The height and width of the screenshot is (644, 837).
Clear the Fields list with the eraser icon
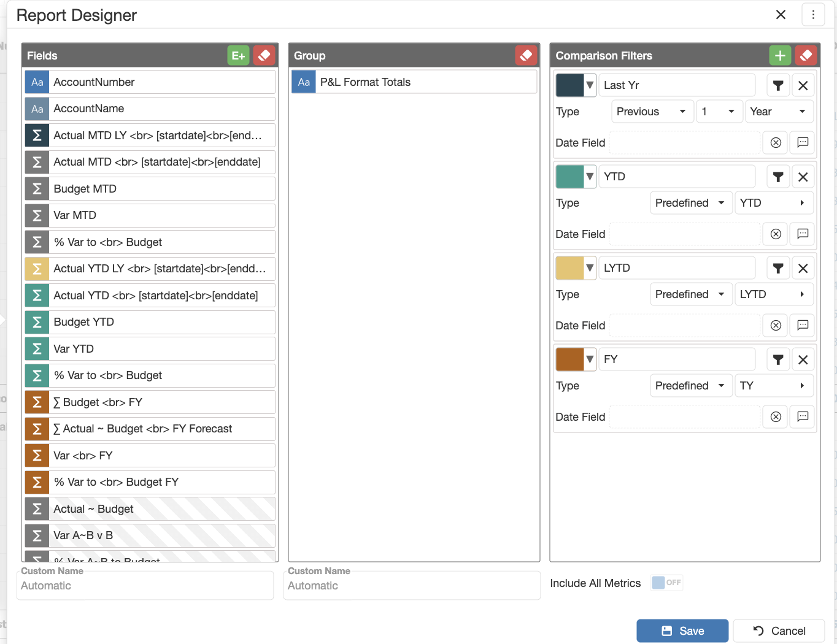point(264,55)
